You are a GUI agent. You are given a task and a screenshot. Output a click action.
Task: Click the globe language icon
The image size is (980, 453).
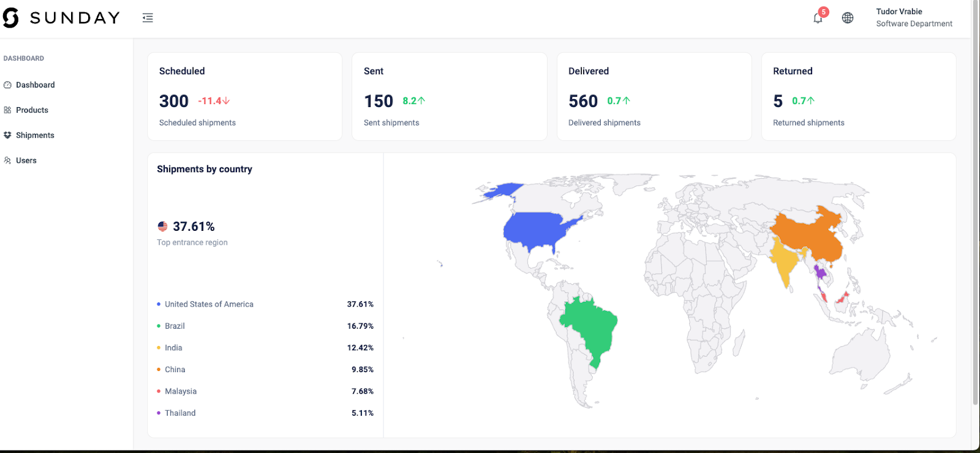tap(848, 18)
